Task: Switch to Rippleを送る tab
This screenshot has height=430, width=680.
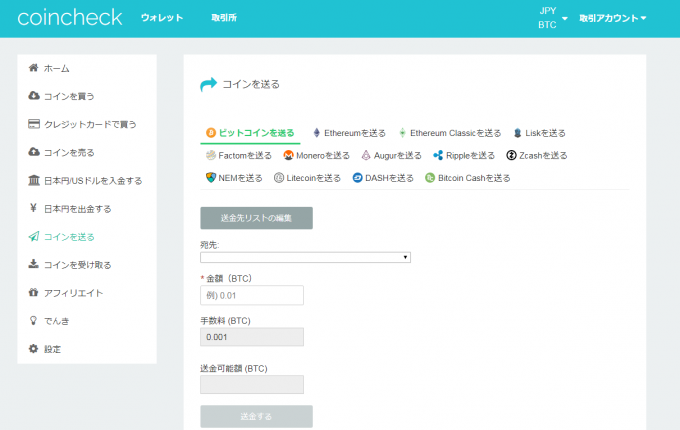Action: [464, 155]
